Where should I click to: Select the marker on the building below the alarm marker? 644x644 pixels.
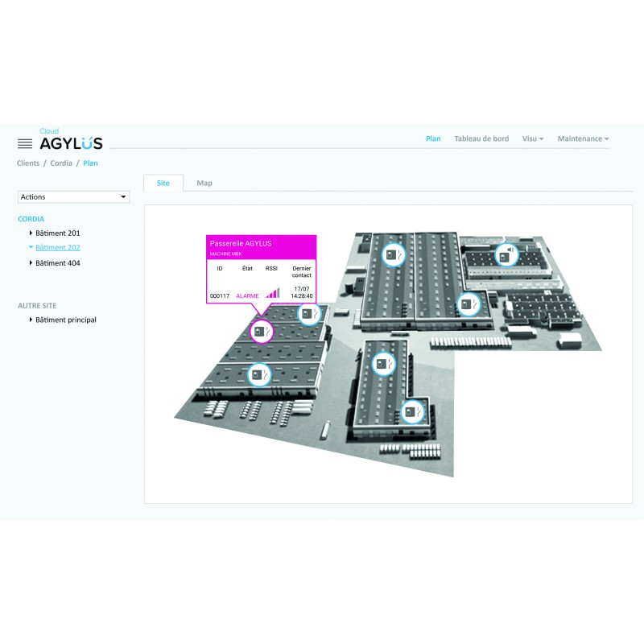tap(258, 374)
